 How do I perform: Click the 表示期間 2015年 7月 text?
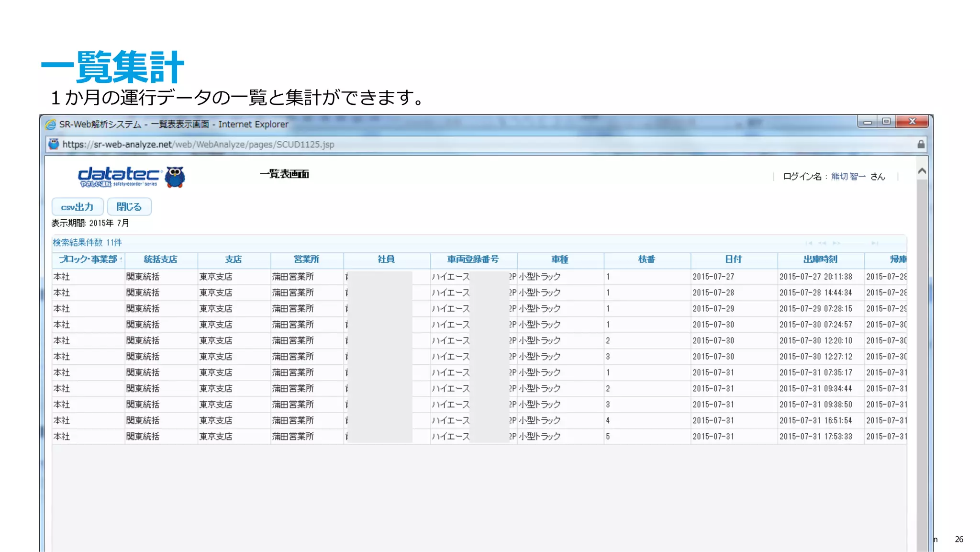point(90,223)
